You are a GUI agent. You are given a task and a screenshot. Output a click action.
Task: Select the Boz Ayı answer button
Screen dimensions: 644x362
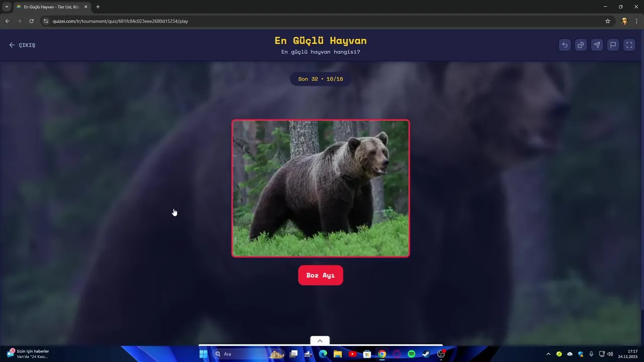(320, 275)
